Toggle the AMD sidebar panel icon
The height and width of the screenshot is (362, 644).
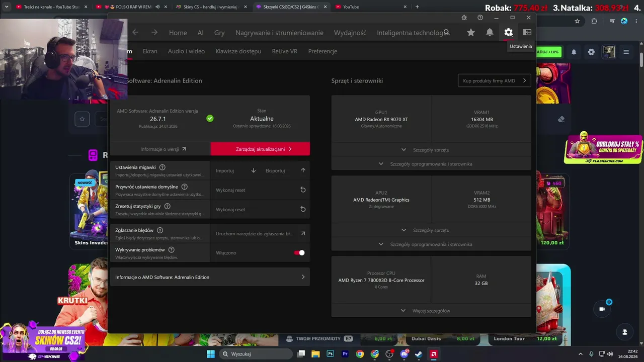[527, 32]
